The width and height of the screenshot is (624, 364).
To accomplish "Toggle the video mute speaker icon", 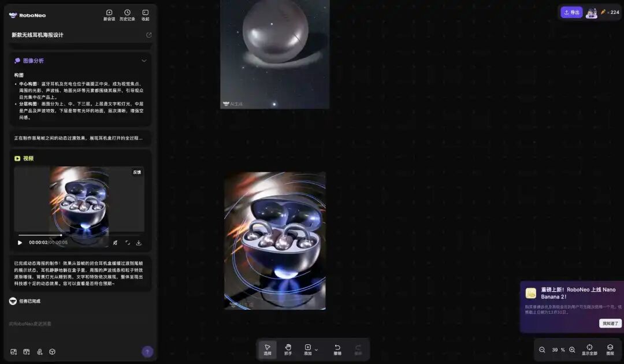I will coord(116,243).
